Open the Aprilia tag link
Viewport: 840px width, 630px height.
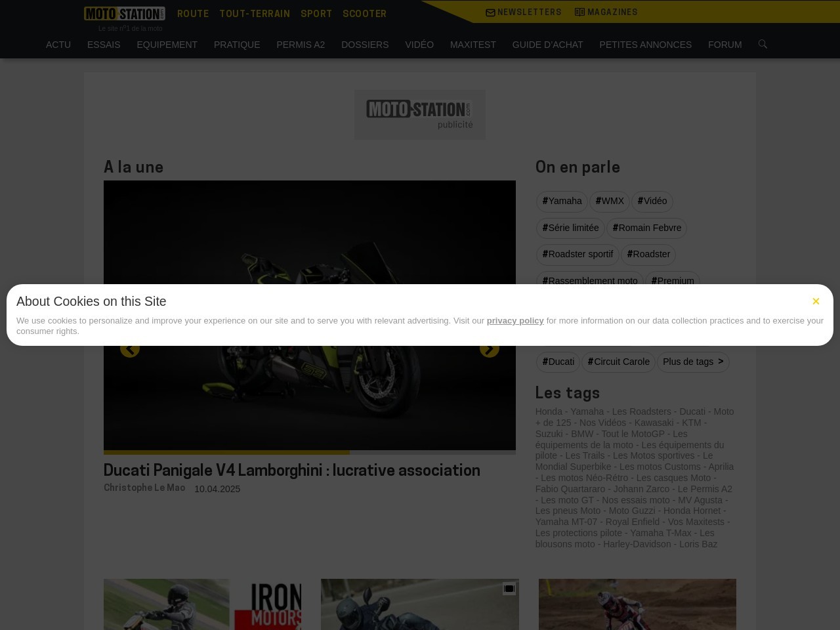(x=721, y=467)
